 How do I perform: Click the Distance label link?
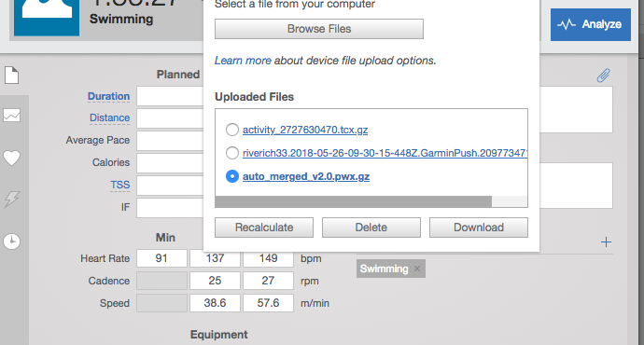109,118
